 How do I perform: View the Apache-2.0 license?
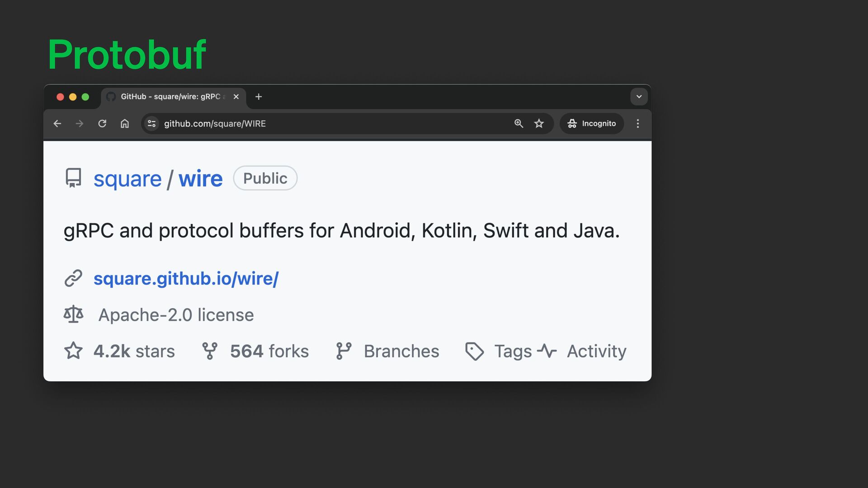(176, 315)
